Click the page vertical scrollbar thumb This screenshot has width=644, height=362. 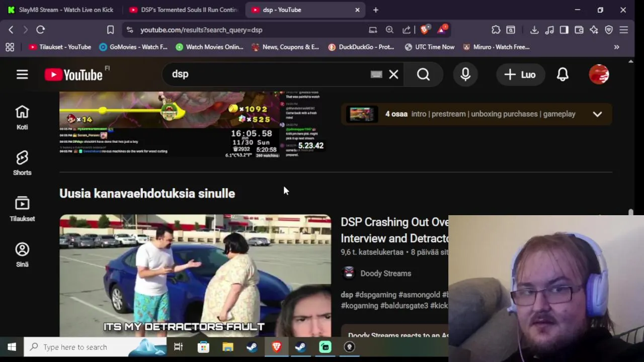point(631,212)
